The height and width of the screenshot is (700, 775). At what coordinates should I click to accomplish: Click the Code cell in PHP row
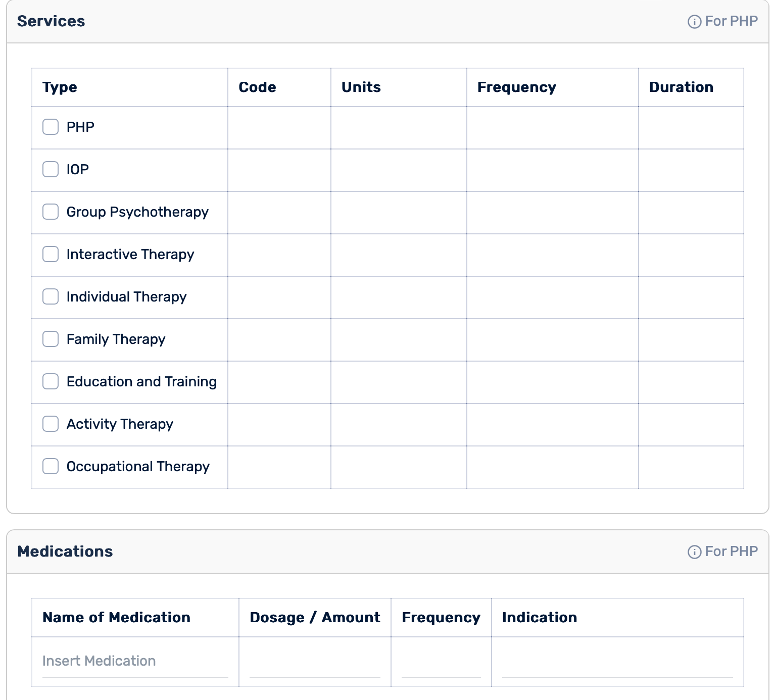pyautogui.click(x=279, y=128)
